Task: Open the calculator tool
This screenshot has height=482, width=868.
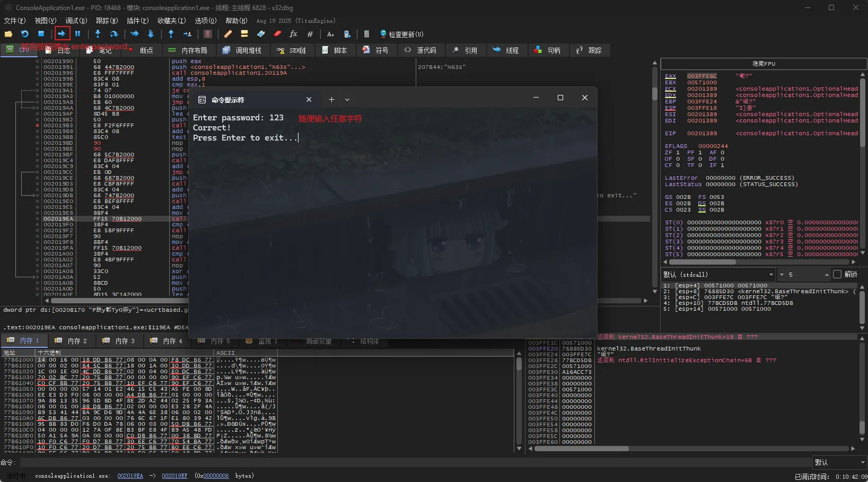Action: 366,34
